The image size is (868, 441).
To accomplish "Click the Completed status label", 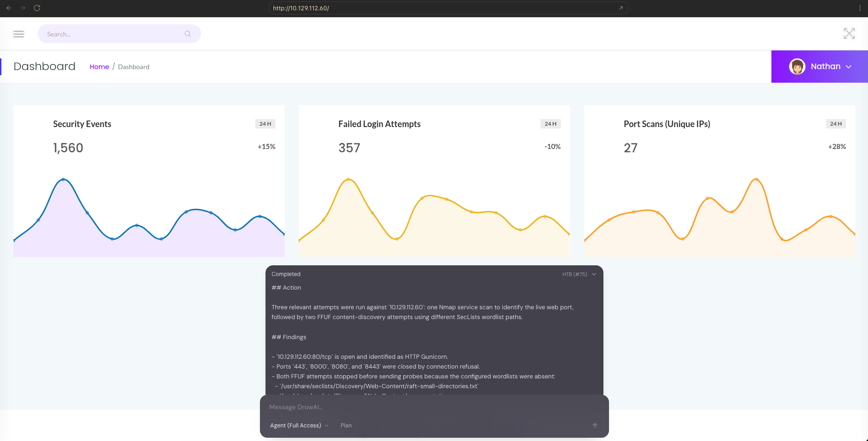I will coord(286,274).
